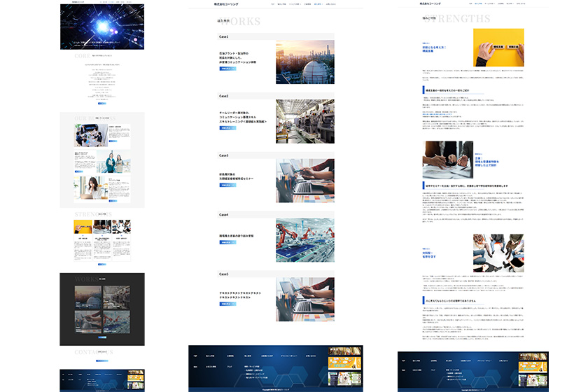Click the circle of hands teamwork photo

click(498, 253)
